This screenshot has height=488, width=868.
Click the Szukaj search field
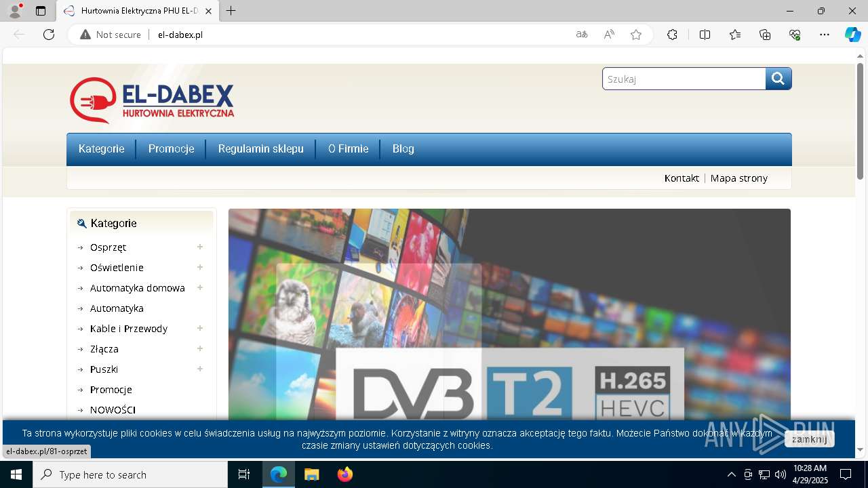point(684,79)
